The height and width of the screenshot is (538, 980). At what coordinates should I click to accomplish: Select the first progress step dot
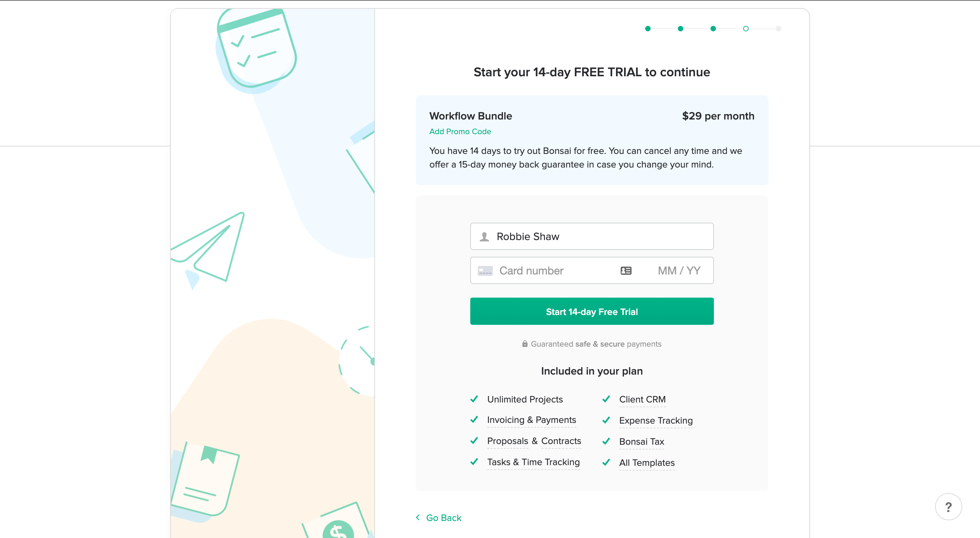pyautogui.click(x=648, y=29)
